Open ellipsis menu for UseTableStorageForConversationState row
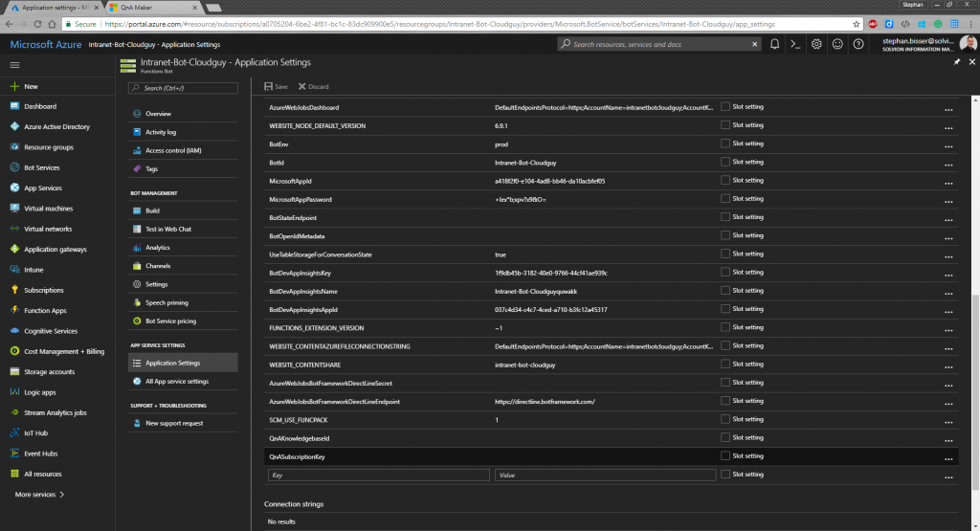Viewport: 980px width, 531px height. [948, 256]
